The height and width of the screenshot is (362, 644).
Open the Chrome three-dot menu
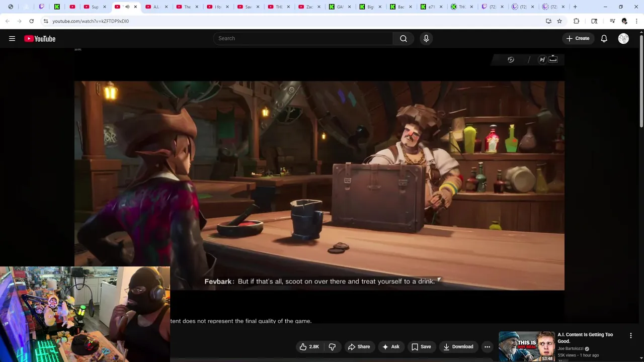(x=636, y=21)
